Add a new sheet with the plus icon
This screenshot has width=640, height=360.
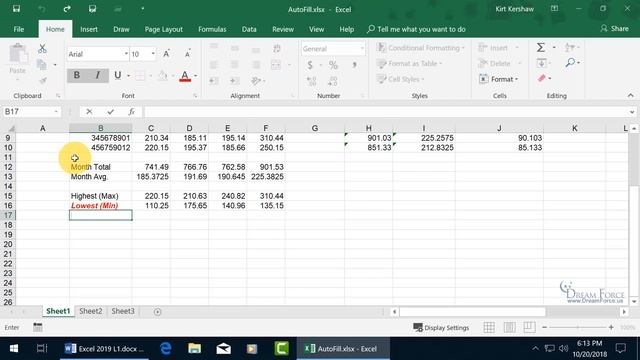[x=158, y=312]
